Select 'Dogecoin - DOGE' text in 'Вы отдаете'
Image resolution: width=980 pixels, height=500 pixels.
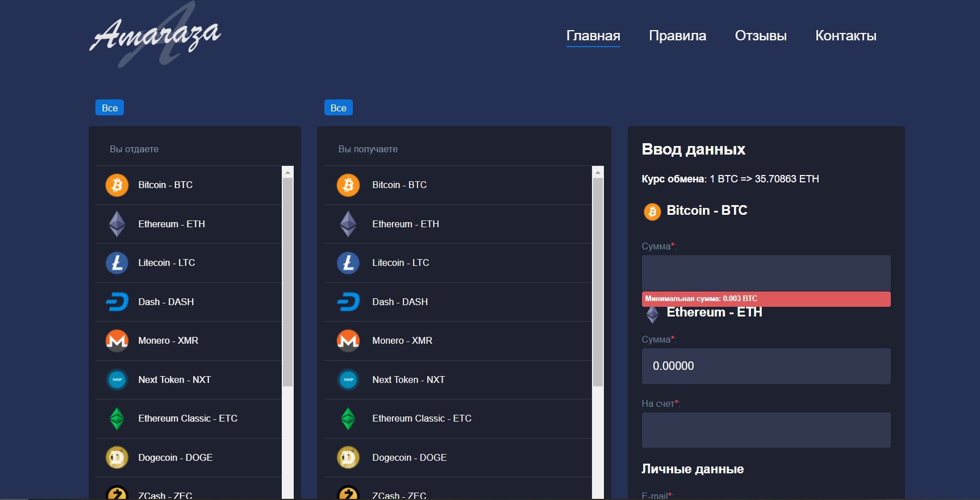pos(176,457)
